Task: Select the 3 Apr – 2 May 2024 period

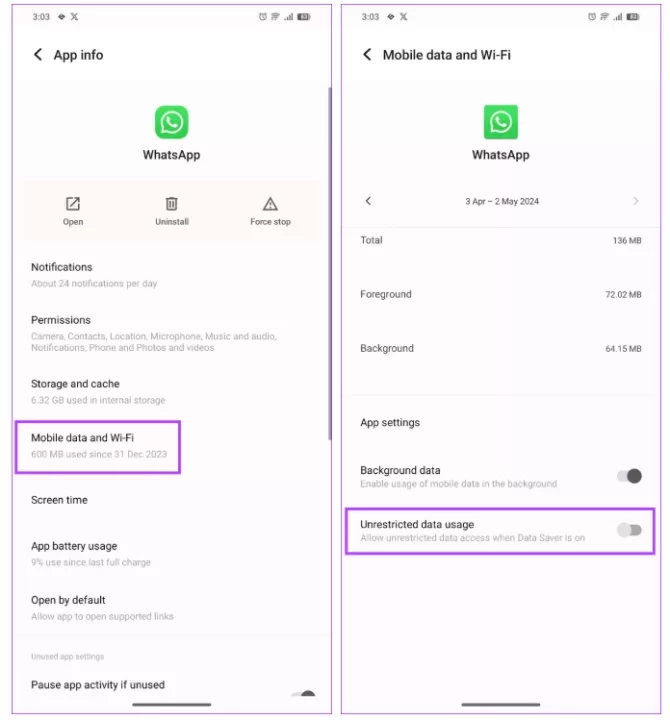Action: point(502,202)
